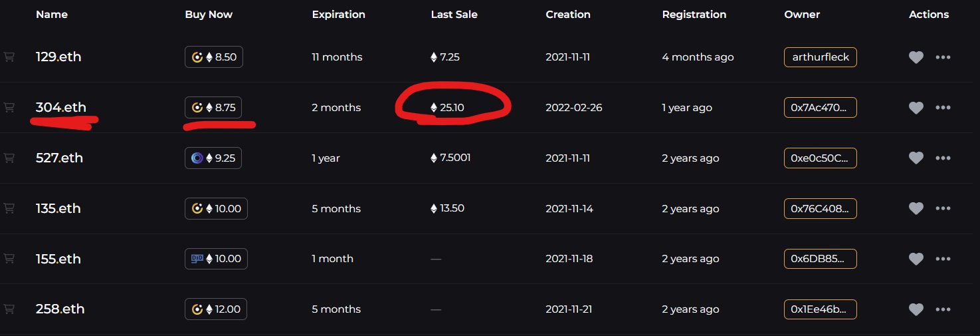Sort by Expiration column
The height and width of the screenshot is (336, 980).
tap(338, 14)
